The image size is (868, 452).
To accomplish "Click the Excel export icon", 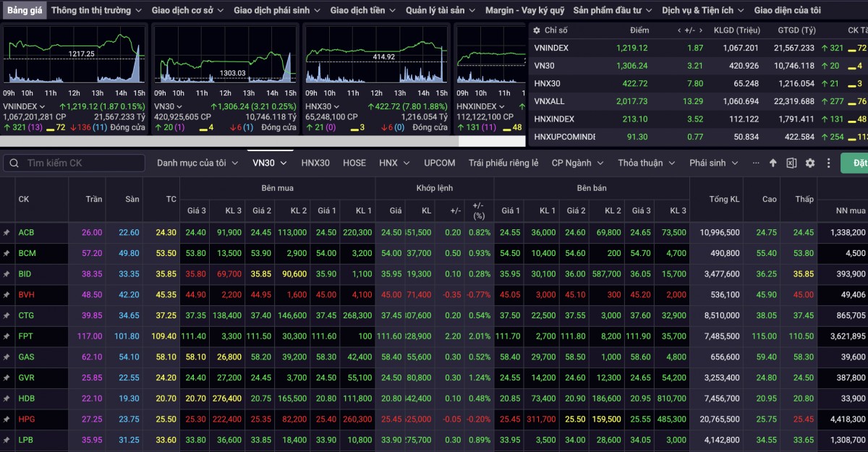I will pos(791,163).
